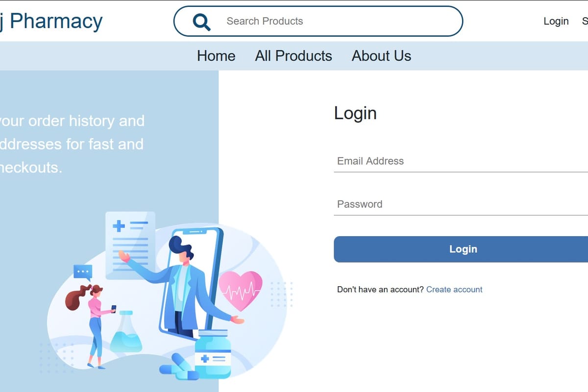Go to the Home menu item
This screenshot has height=392, width=588.
(216, 56)
